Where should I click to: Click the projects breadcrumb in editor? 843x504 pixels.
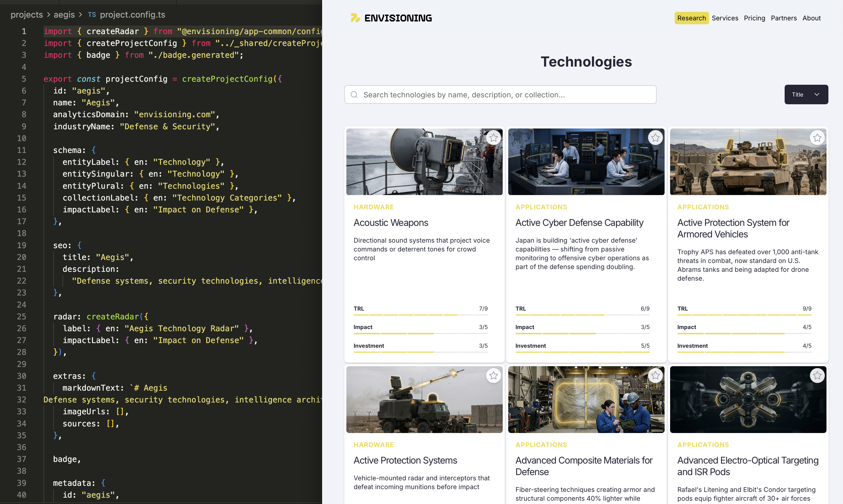[x=27, y=15]
